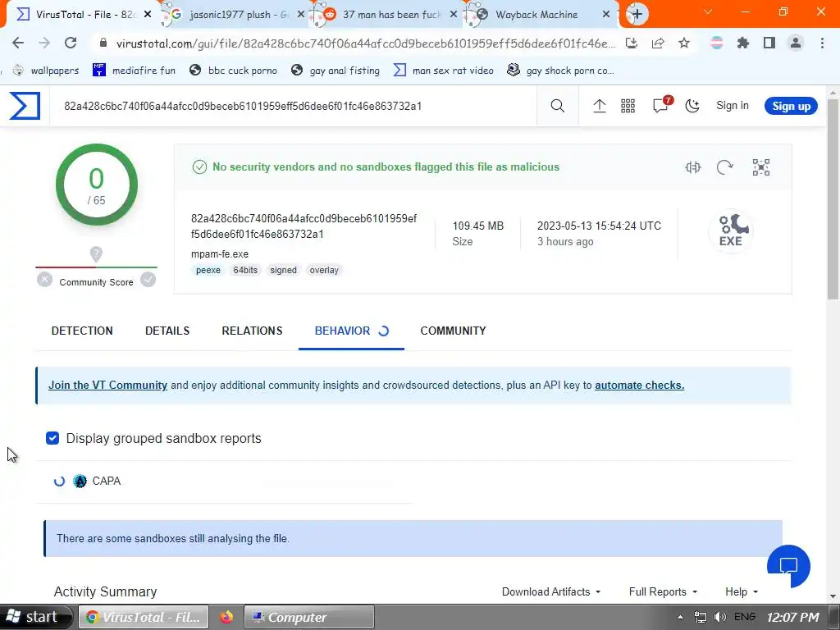Image resolution: width=840 pixels, height=630 pixels.
Task: Vote positive community score check icon
Action: point(148,280)
